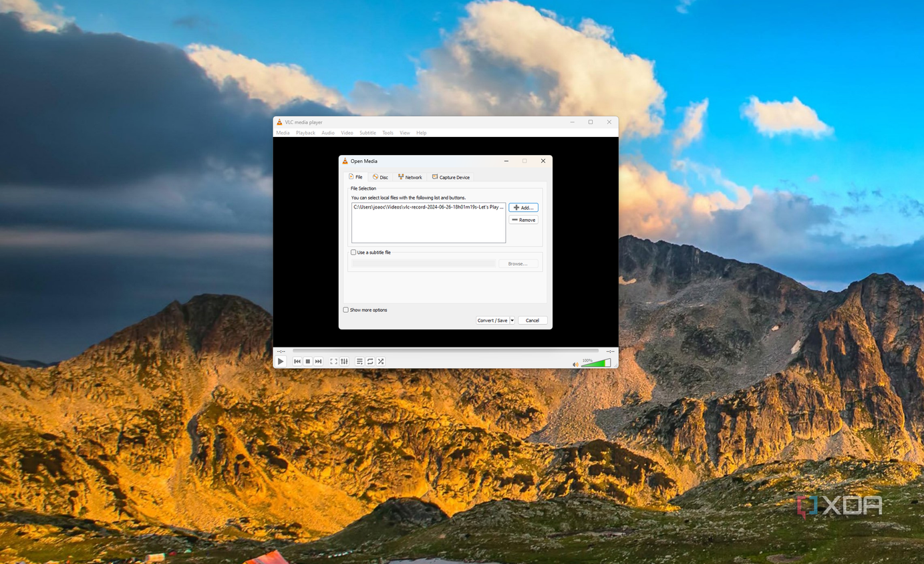Viewport: 924px width, 564px height.
Task: Click the elapsed time label
Action: pyautogui.click(x=281, y=351)
